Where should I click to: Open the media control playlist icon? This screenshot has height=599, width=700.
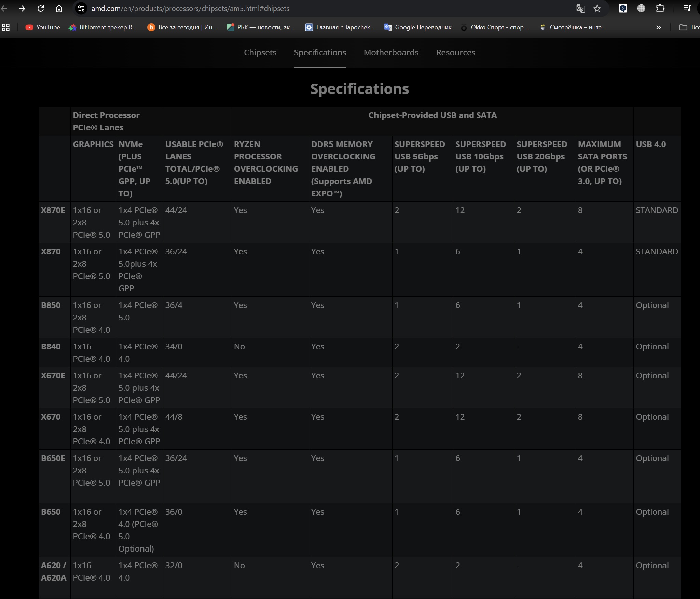tap(687, 9)
